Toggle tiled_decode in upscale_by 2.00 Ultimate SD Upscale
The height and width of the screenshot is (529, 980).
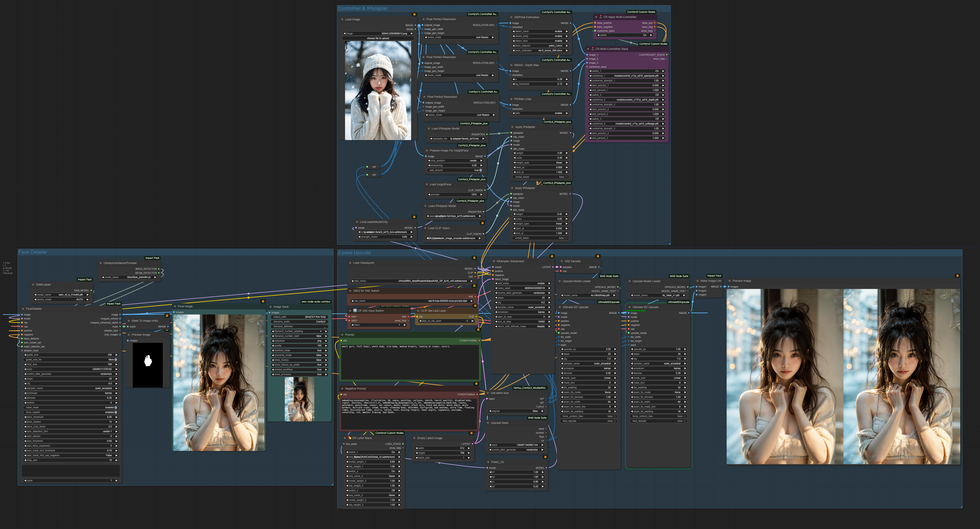615,421
